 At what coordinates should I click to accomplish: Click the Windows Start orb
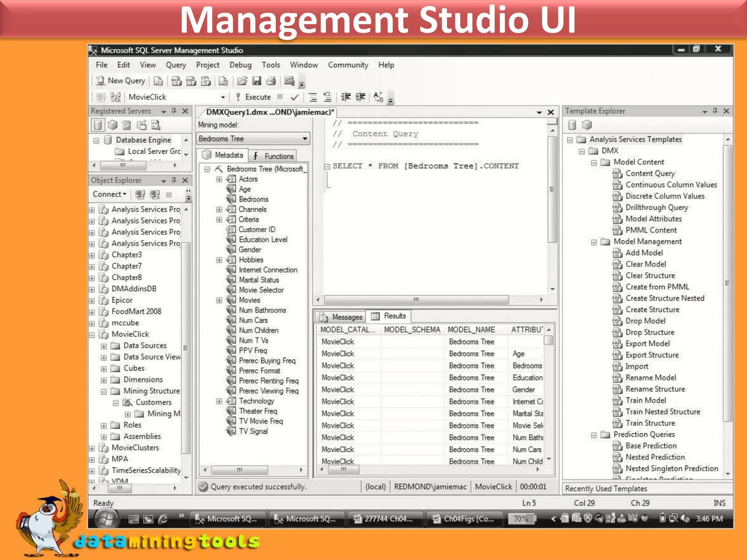(x=107, y=519)
